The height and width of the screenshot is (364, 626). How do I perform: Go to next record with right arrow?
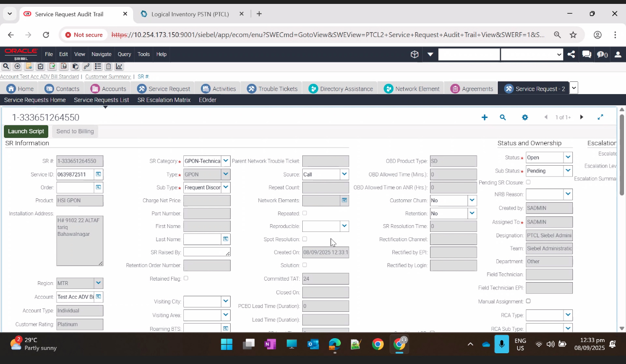pos(581,117)
